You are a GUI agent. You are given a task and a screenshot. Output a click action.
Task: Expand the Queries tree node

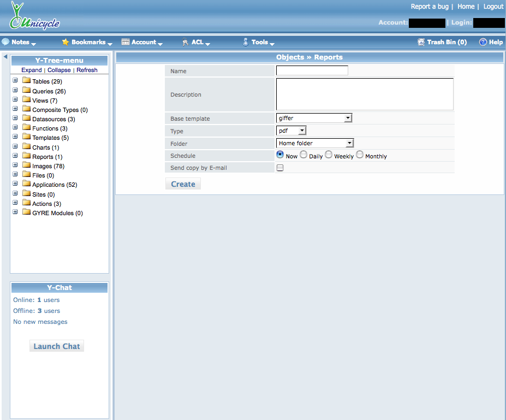(x=15, y=91)
